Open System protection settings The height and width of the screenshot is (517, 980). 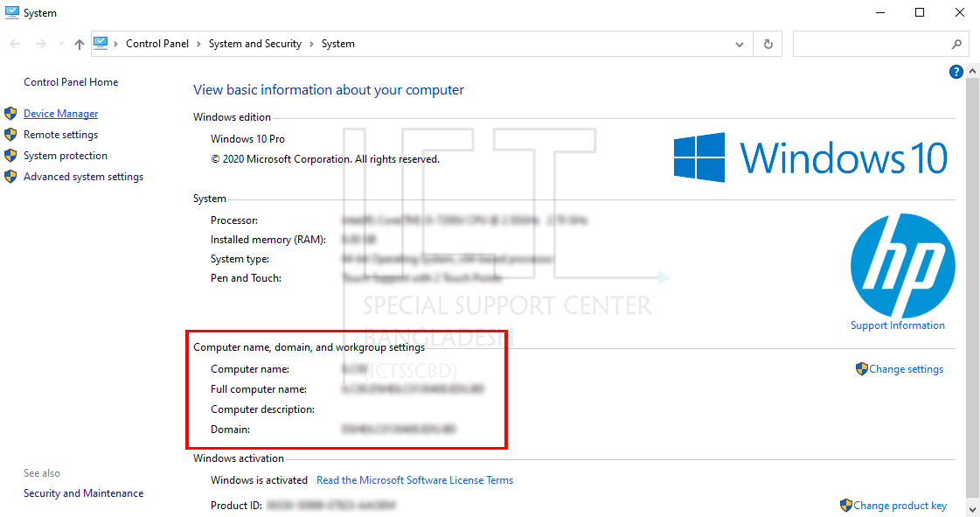(66, 156)
